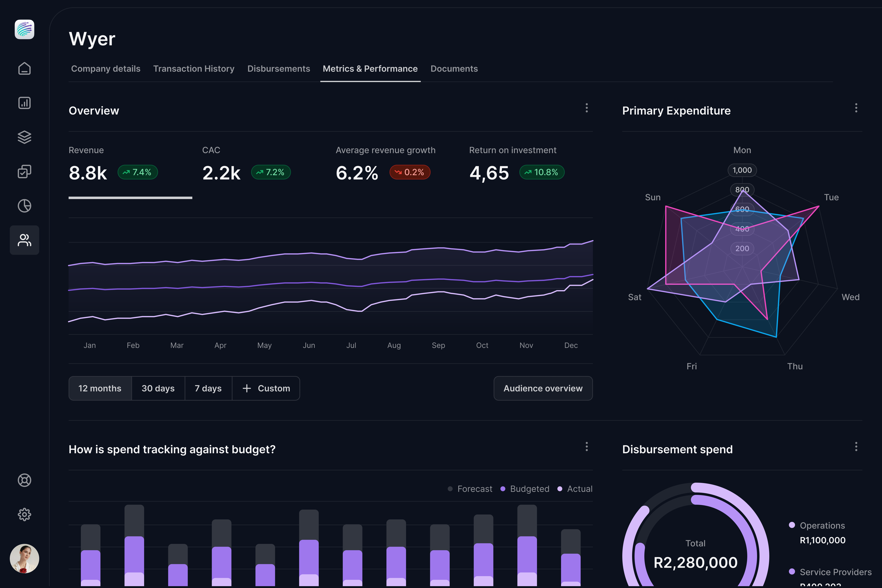Click the Fri axis label on radar chart
Screen dimensions: 882x588
(692, 366)
